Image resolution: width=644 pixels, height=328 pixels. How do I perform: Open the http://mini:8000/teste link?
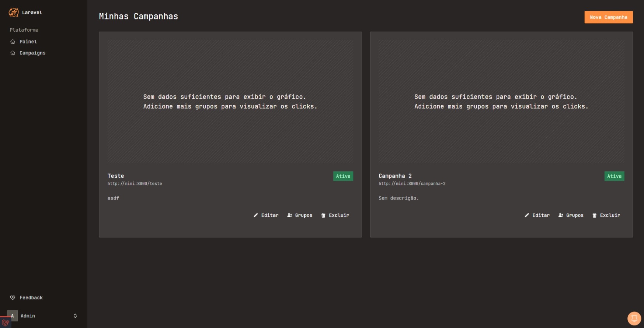[135, 184]
